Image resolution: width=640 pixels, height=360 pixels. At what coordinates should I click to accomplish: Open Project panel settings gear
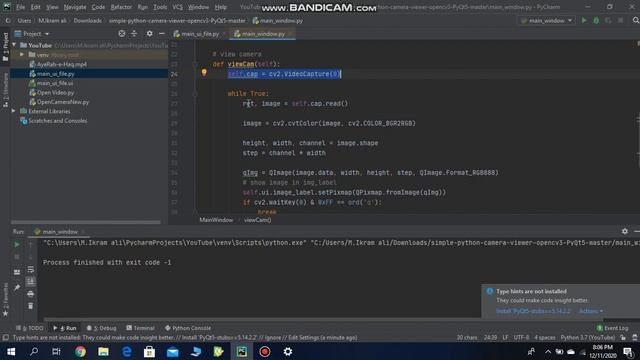(x=149, y=33)
